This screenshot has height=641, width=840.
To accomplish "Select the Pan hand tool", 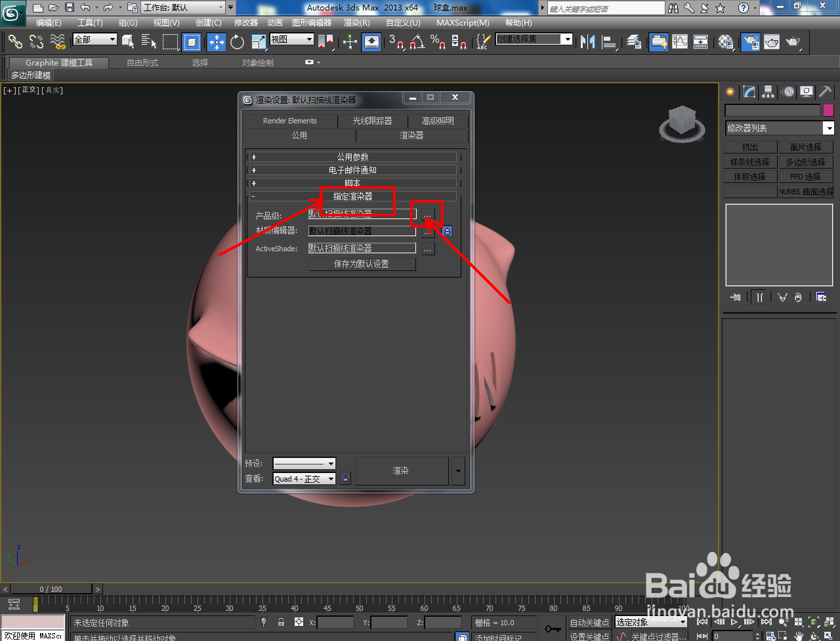I will [800, 636].
